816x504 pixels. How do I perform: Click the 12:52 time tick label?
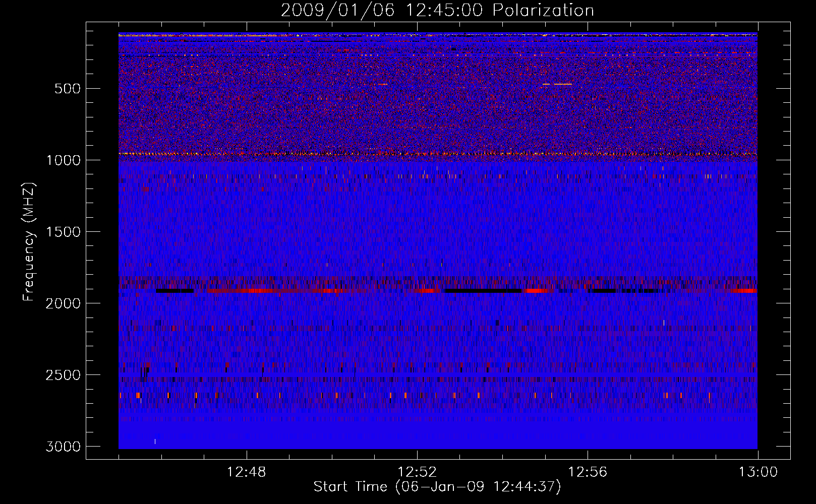[x=417, y=472]
